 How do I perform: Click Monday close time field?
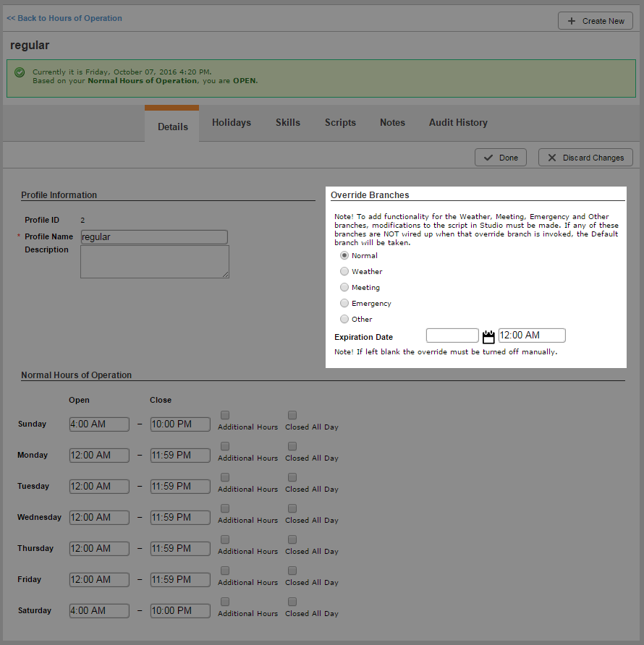pos(180,456)
